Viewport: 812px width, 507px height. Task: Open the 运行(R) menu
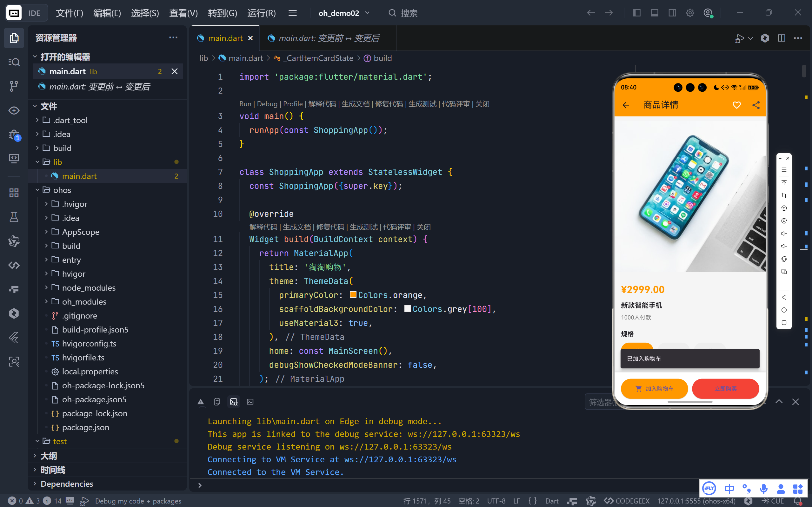pyautogui.click(x=261, y=13)
